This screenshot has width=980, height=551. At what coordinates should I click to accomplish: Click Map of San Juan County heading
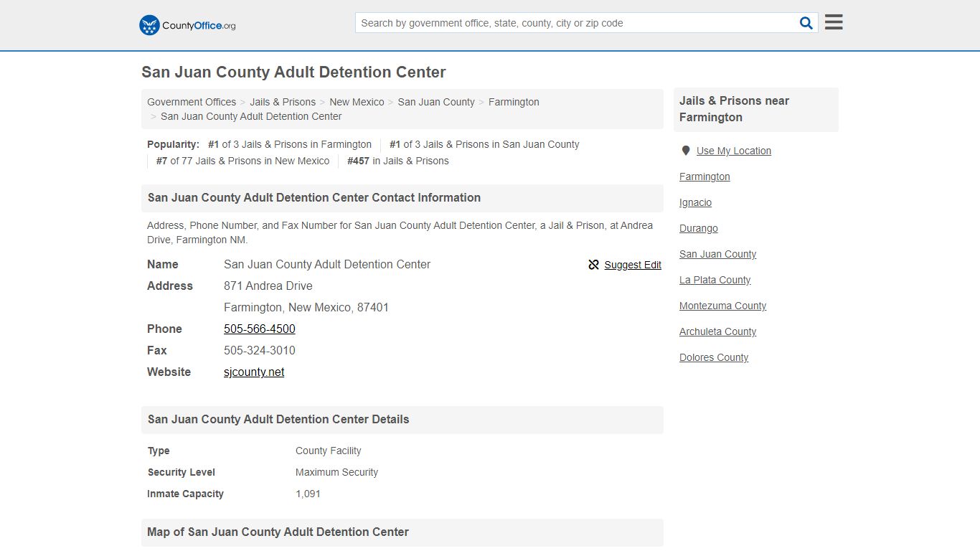(278, 532)
